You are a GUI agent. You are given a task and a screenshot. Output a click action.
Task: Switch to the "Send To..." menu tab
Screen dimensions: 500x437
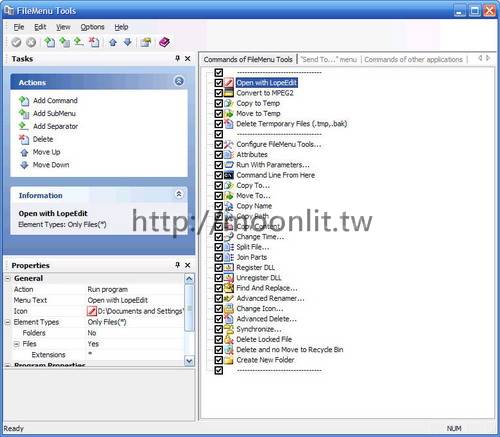(328, 59)
